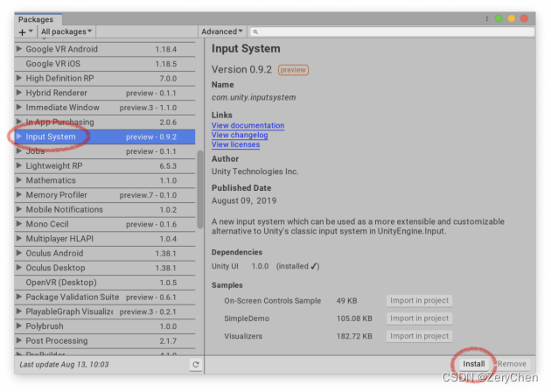This screenshot has width=551, height=392.
Task: Click the yellow window button
Action: point(512,18)
